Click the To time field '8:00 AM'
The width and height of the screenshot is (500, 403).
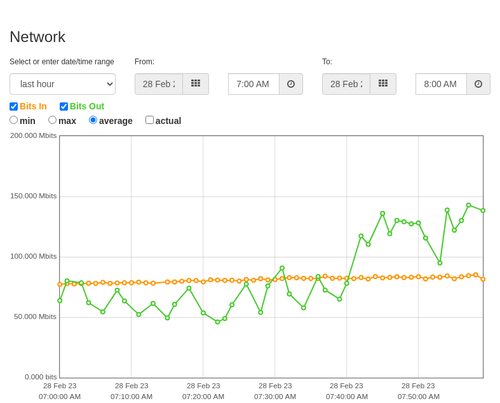(441, 84)
